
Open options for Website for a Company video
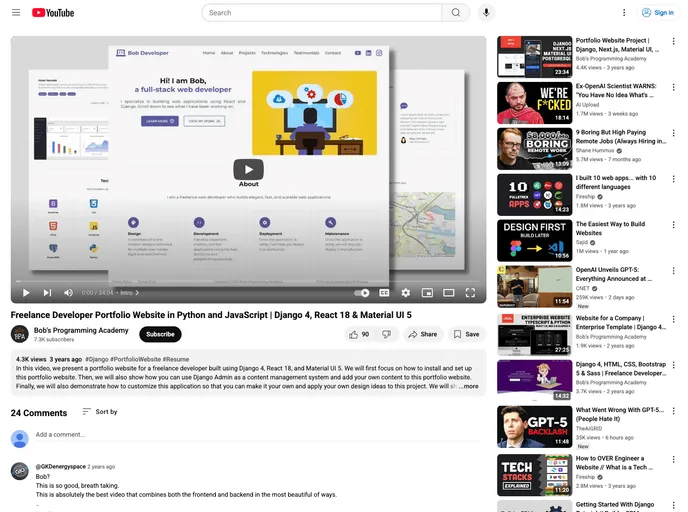coord(674,319)
